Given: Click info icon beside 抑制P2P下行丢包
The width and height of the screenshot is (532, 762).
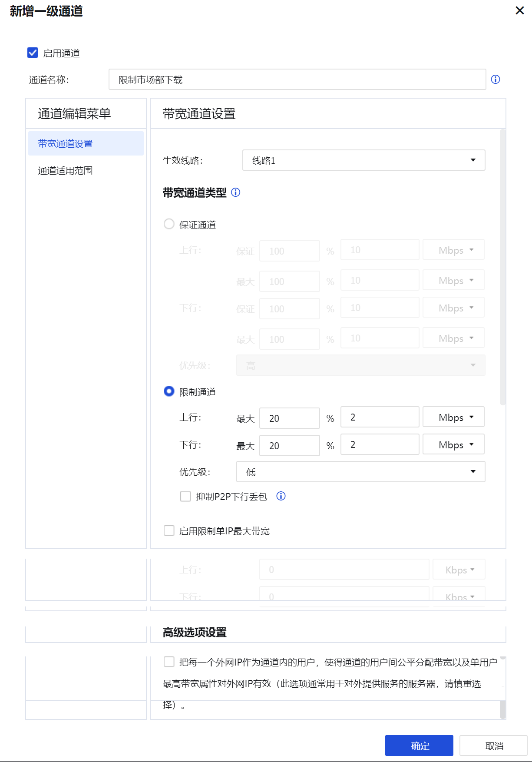Looking at the screenshot, I should [x=281, y=496].
